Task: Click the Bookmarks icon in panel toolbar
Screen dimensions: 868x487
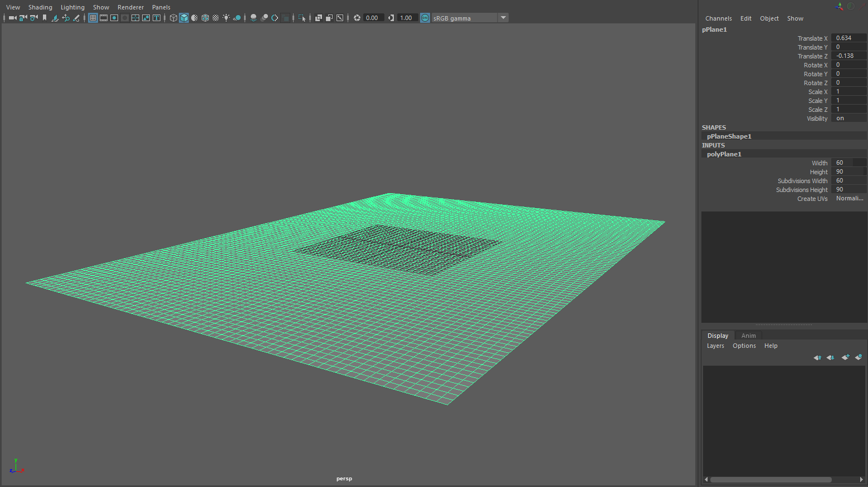Action: [x=45, y=18]
